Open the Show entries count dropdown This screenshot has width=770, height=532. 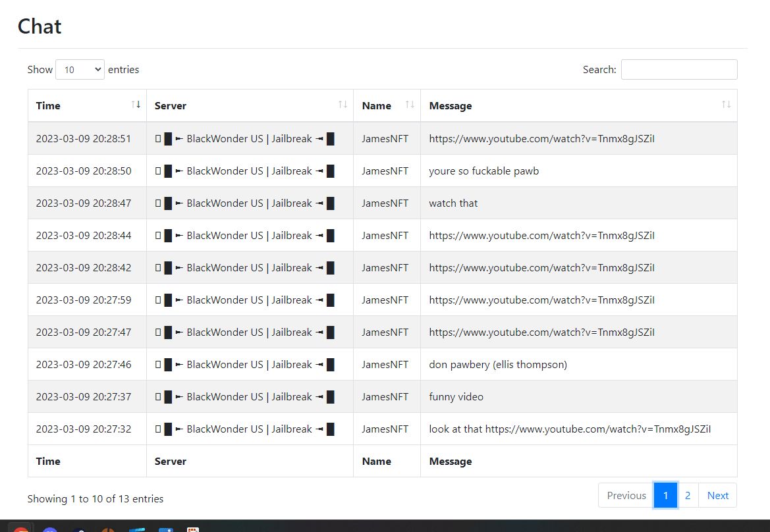(80, 70)
